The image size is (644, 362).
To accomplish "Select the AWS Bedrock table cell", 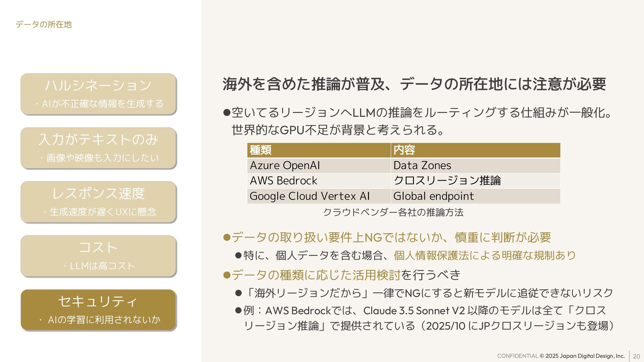I will 319,181.
